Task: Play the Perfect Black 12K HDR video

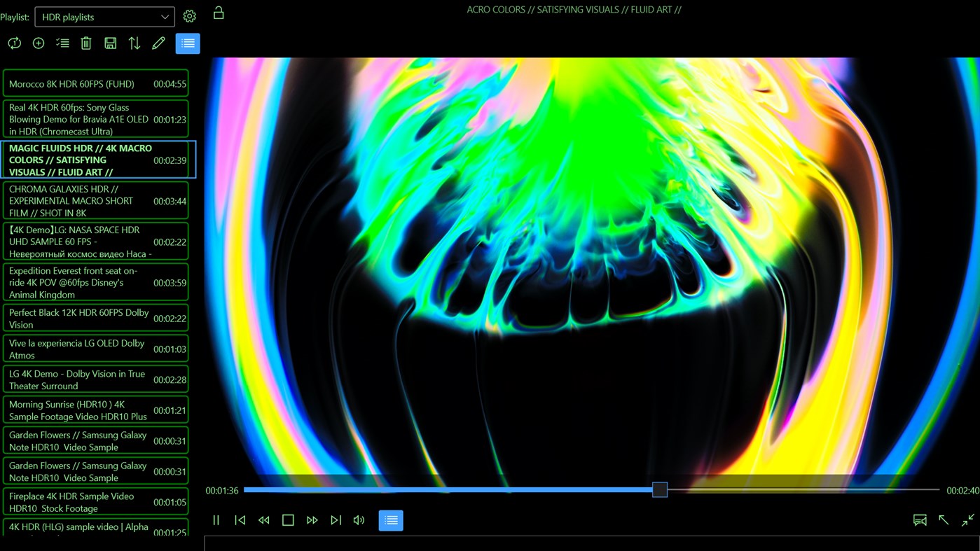Action: pos(96,319)
